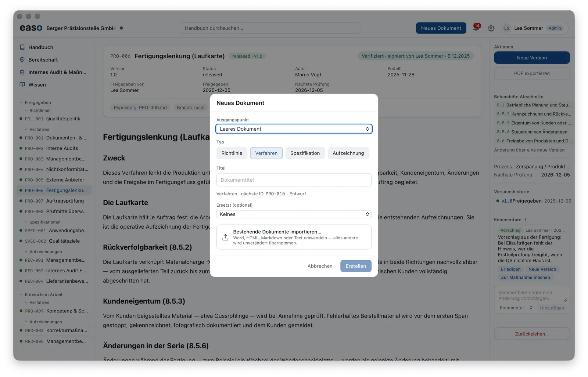
Task: Focus the Handbuch durchsuchen search field
Action: coord(269,28)
